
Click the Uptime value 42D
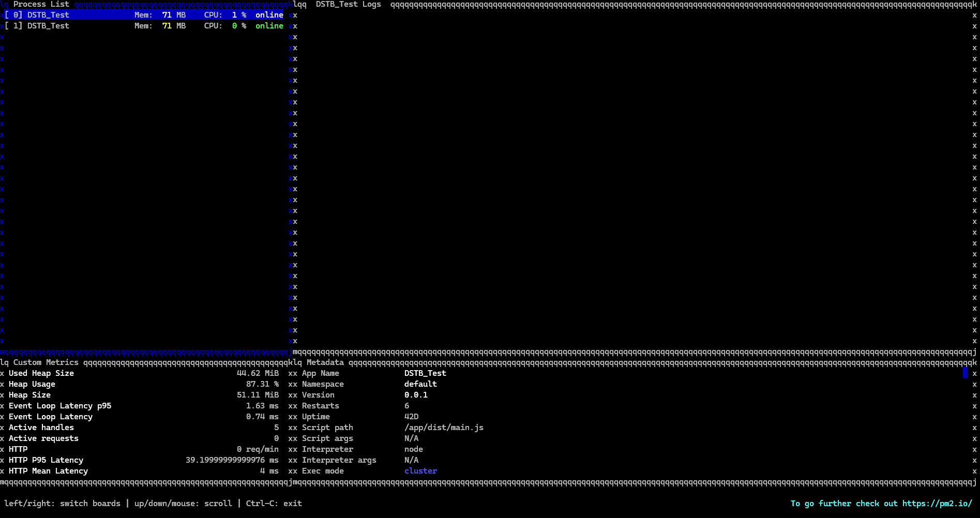pos(411,417)
